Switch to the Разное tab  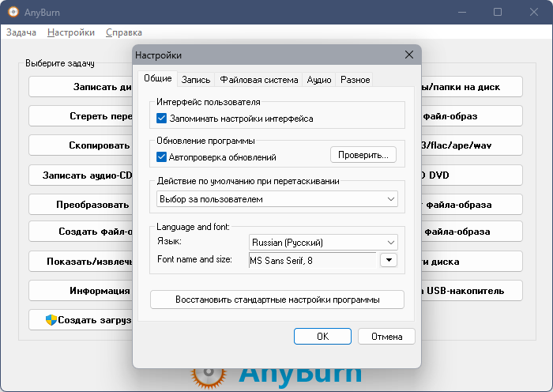(x=355, y=80)
